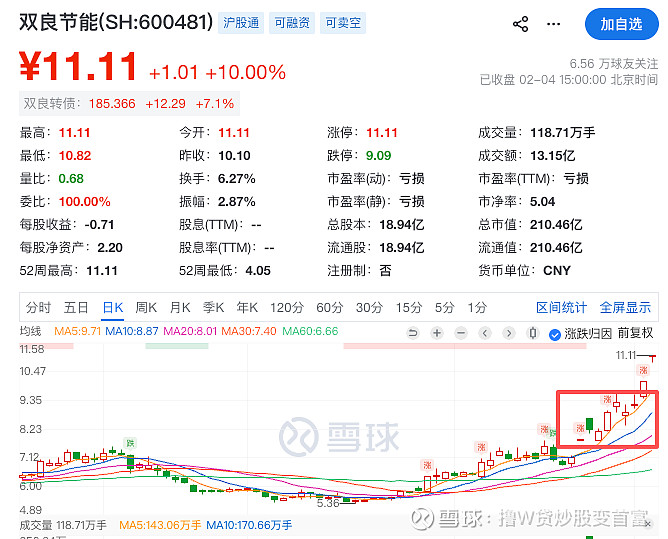Open the three-dot more options menu
The height and width of the screenshot is (539, 668).
[x=553, y=24]
